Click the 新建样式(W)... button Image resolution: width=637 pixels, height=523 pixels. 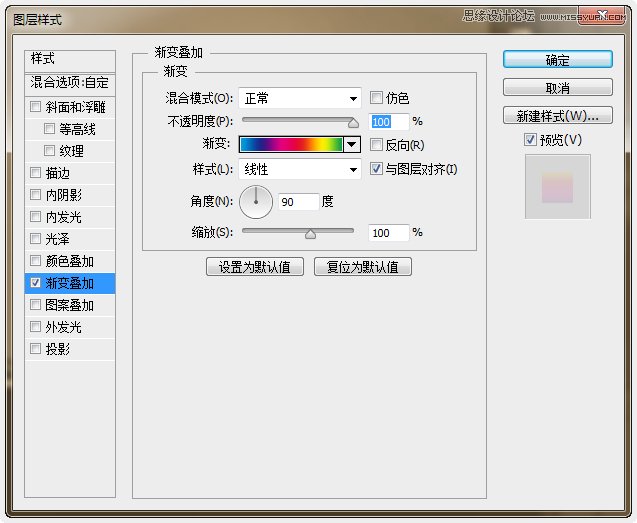point(557,115)
